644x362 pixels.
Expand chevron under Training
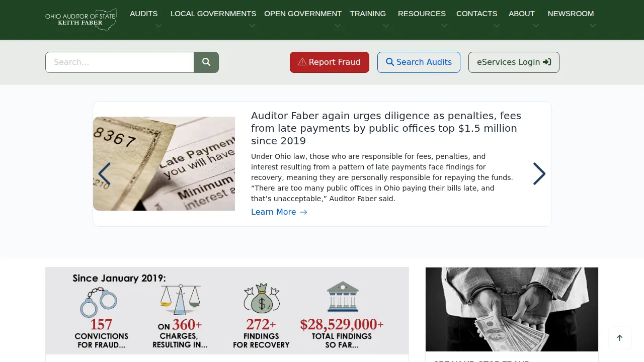click(x=386, y=26)
